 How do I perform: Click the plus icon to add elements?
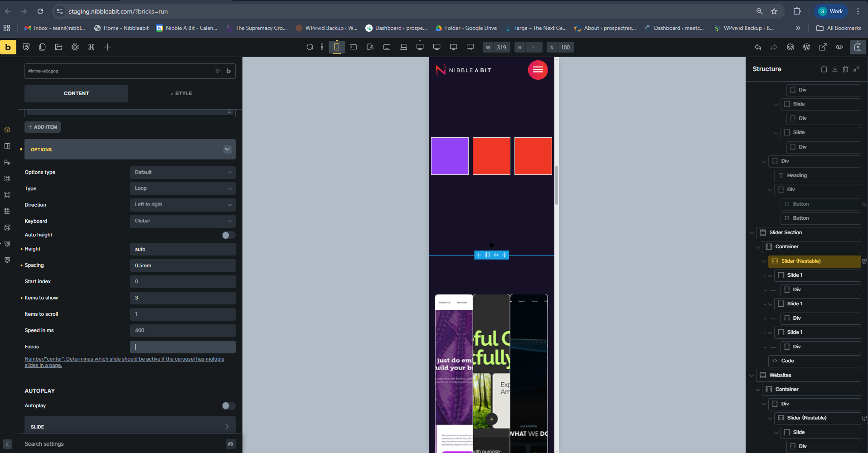108,47
